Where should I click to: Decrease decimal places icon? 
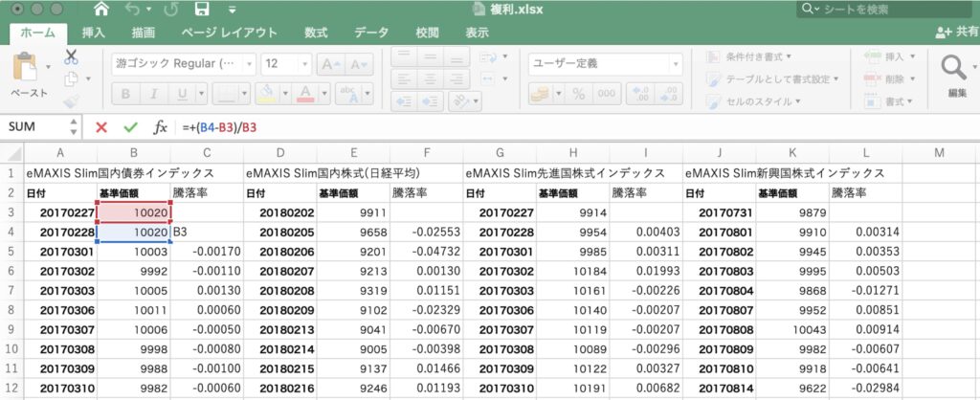(x=669, y=94)
